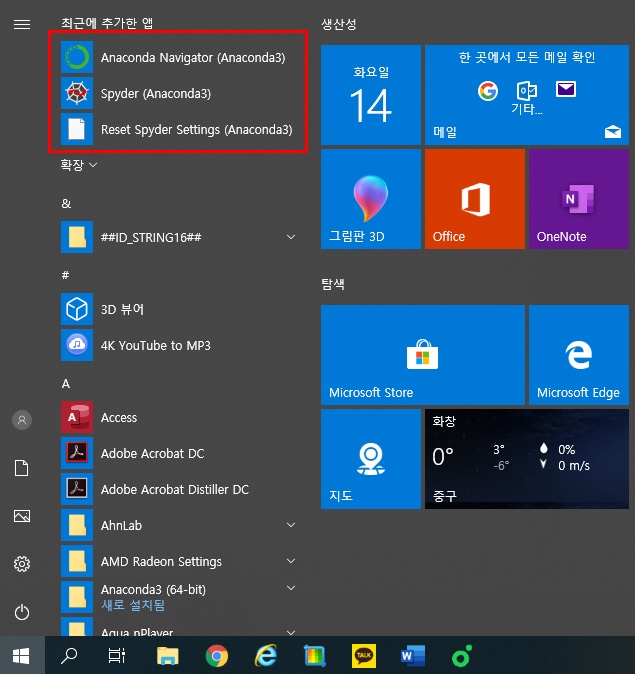
Task: Open the 메일 tile
Action: pos(527,95)
